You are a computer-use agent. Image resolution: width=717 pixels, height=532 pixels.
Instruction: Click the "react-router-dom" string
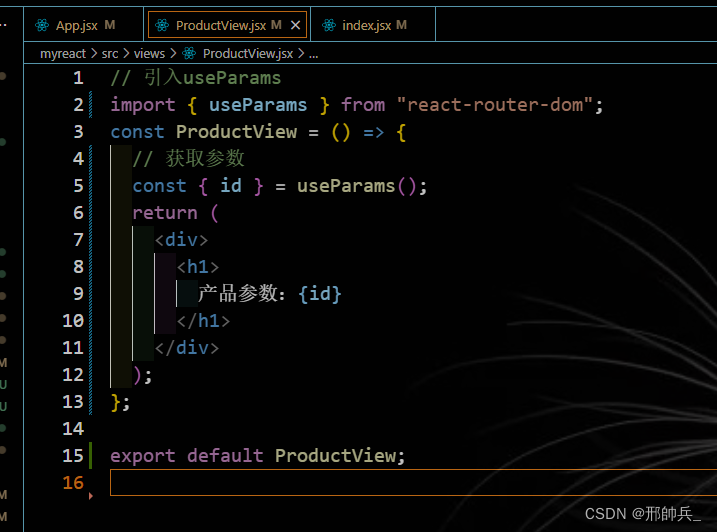495,105
